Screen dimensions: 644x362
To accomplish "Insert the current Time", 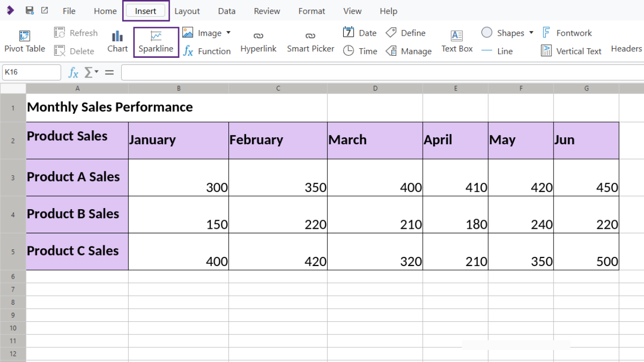I will pyautogui.click(x=360, y=50).
